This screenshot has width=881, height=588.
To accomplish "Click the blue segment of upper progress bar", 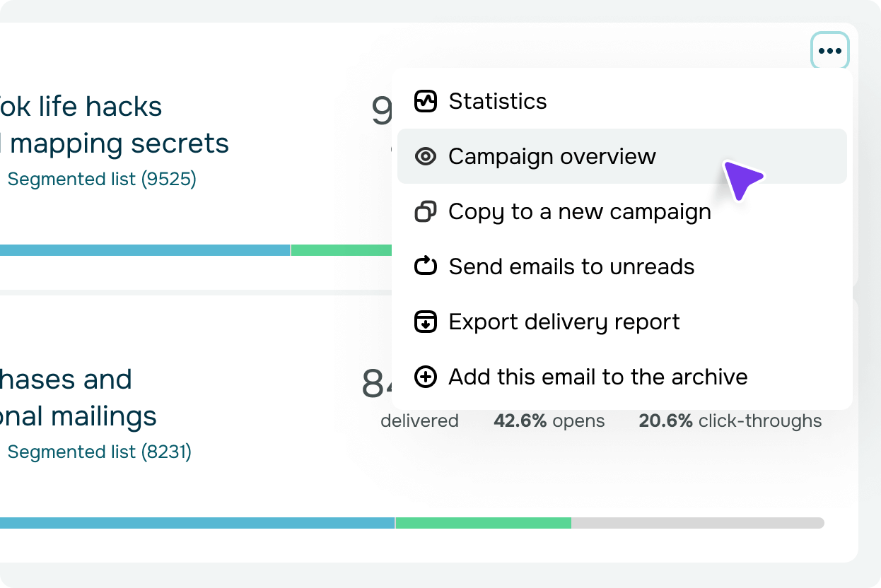I will (145, 250).
